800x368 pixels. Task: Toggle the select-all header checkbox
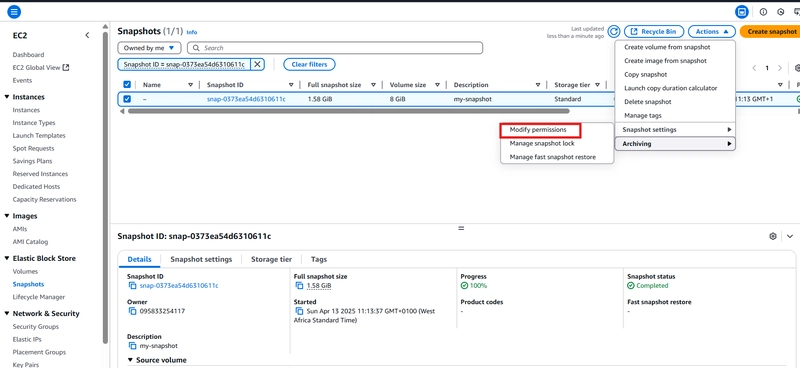point(127,85)
